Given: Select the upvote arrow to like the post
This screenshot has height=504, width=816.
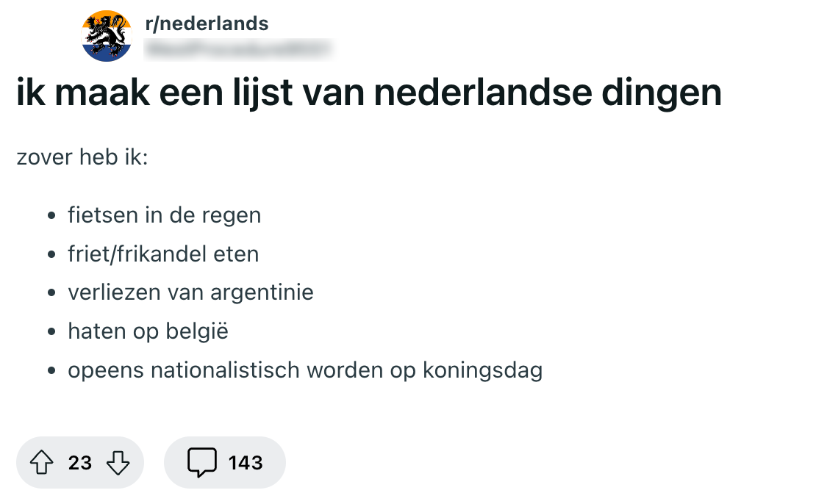Looking at the screenshot, I should 43,463.
